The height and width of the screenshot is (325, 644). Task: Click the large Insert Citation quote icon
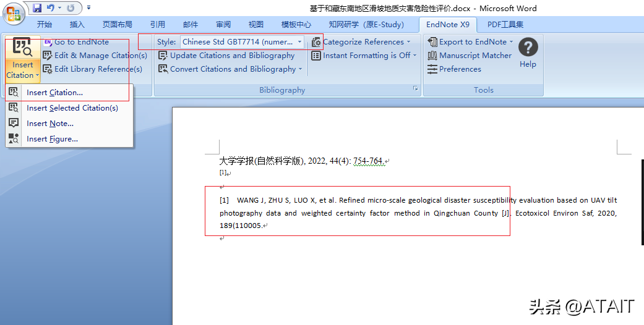(x=23, y=47)
